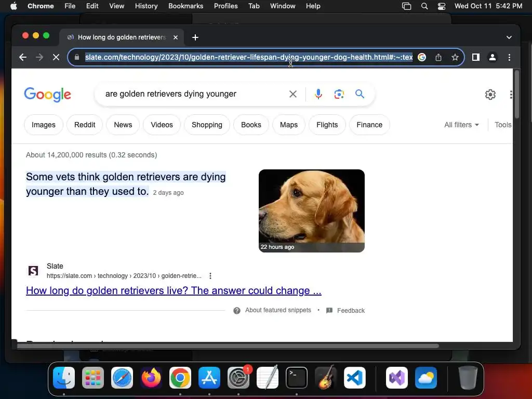Image resolution: width=532 pixels, height=399 pixels.
Task: Click About featured snippets
Action: pyautogui.click(x=278, y=310)
